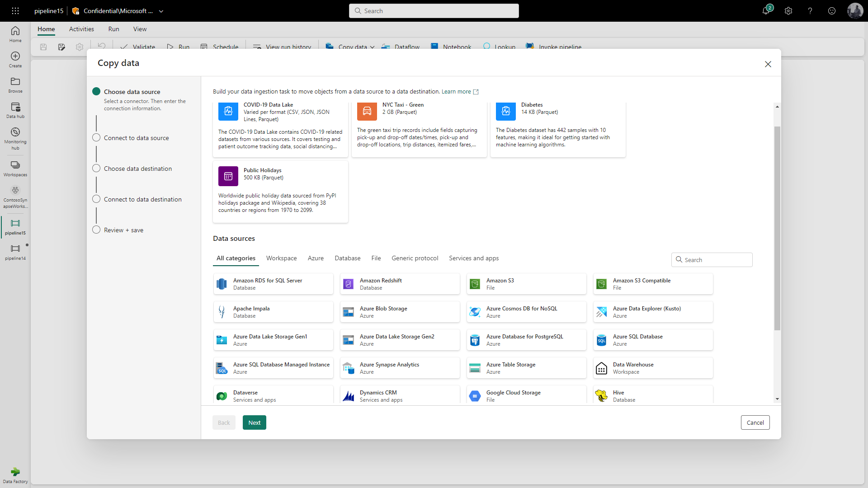
Task: Select the Choose data destination step
Action: [x=137, y=169]
